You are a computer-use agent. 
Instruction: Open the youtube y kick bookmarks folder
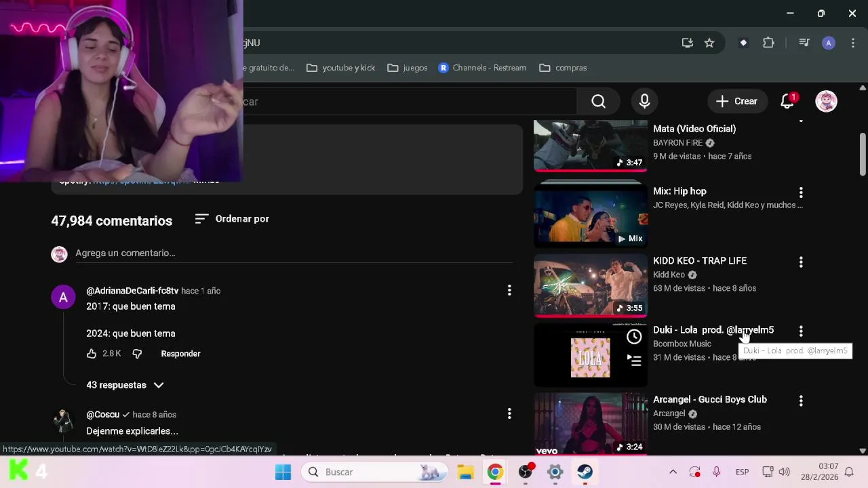[x=340, y=68]
